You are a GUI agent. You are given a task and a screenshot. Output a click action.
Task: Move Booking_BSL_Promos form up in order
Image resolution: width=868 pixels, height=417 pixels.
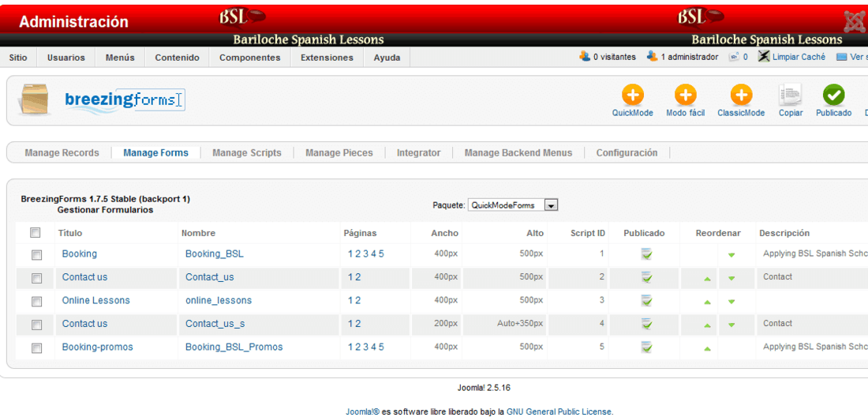707,349
